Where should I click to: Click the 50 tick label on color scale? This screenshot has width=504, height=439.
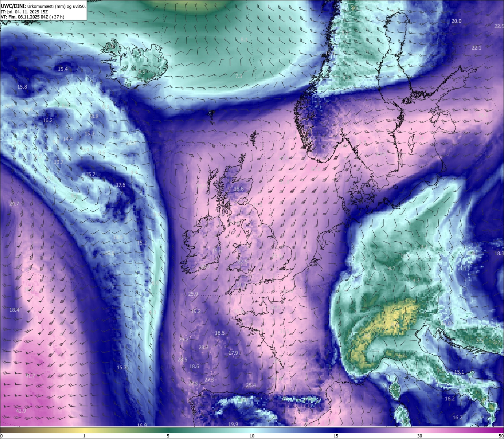click(501, 436)
